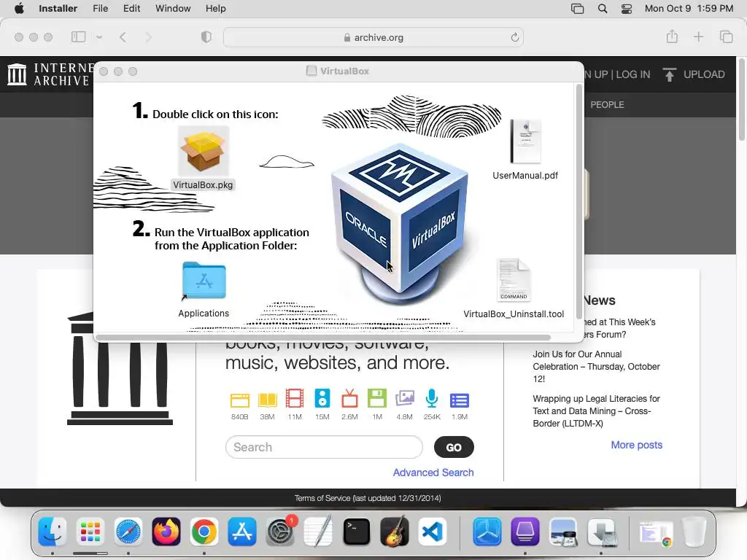Viewport: 747px width, 560px height.
Task: Open the More posts link
Action: click(x=636, y=445)
